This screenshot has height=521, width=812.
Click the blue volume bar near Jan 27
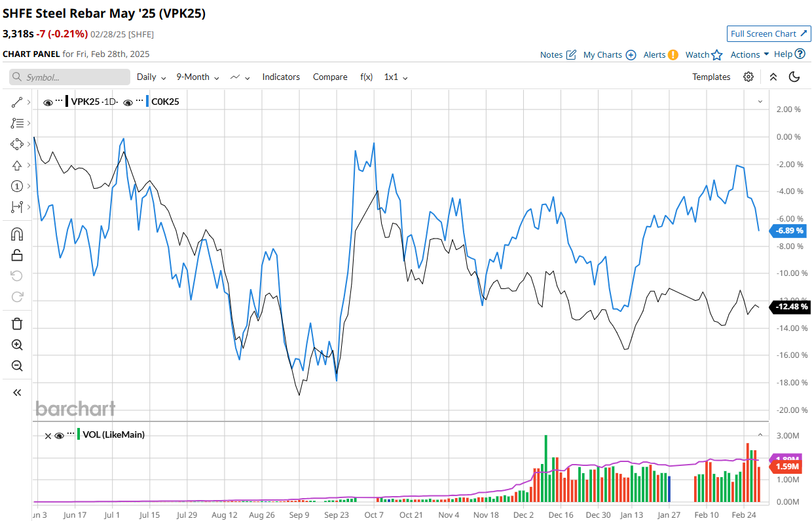click(669, 488)
